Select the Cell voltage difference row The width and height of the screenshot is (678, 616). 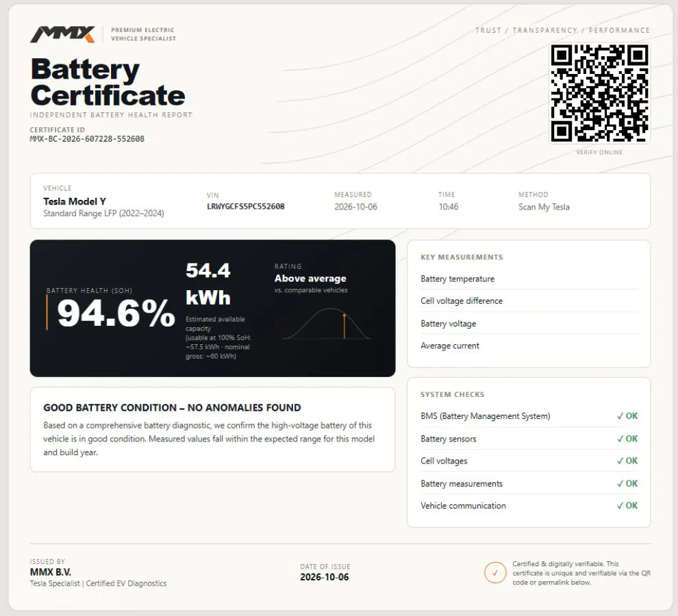click(x=529, y=301)
